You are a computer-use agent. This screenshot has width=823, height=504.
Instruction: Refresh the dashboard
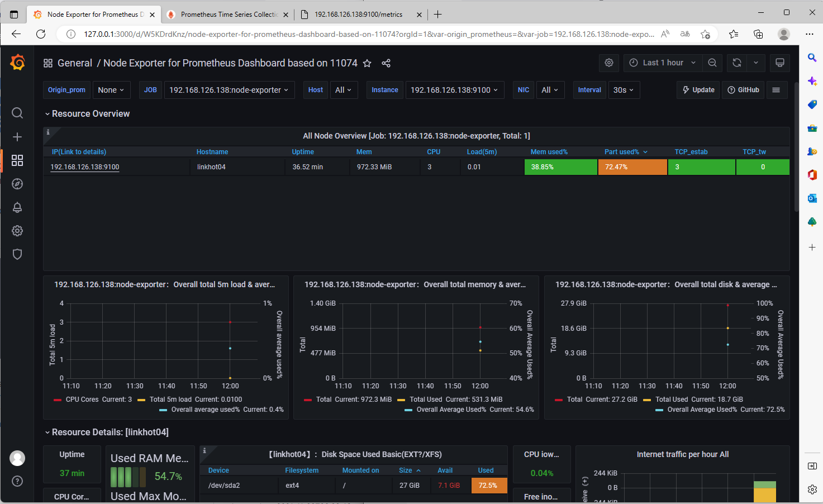click(737, 63)
